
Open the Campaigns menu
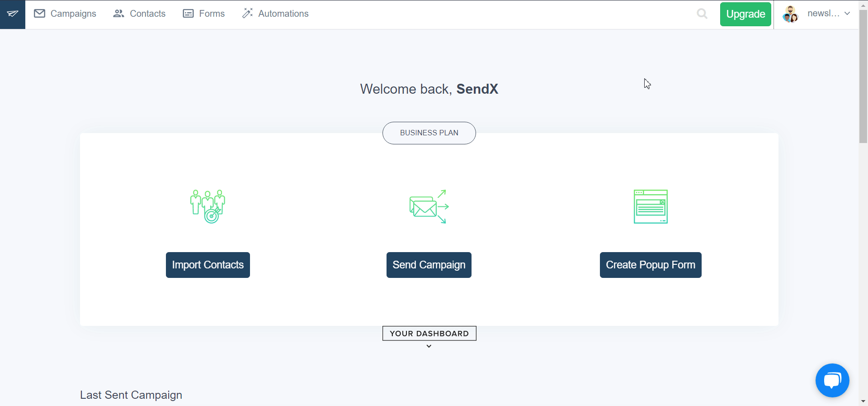(x=65, y=14)
